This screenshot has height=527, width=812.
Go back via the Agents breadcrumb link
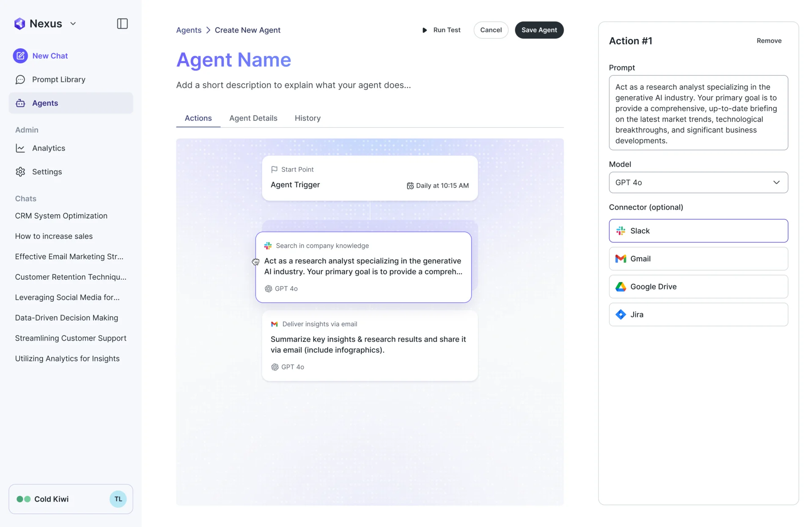(189, 30)
